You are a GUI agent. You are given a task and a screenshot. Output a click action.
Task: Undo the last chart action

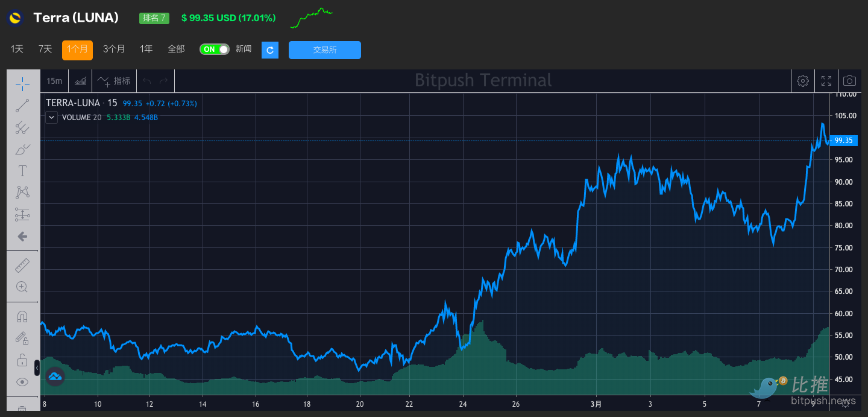point(147,81)
